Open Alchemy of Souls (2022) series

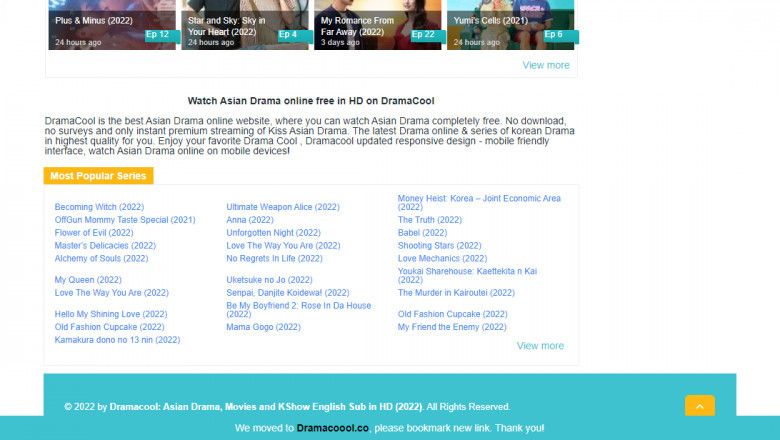click(101, 258)
